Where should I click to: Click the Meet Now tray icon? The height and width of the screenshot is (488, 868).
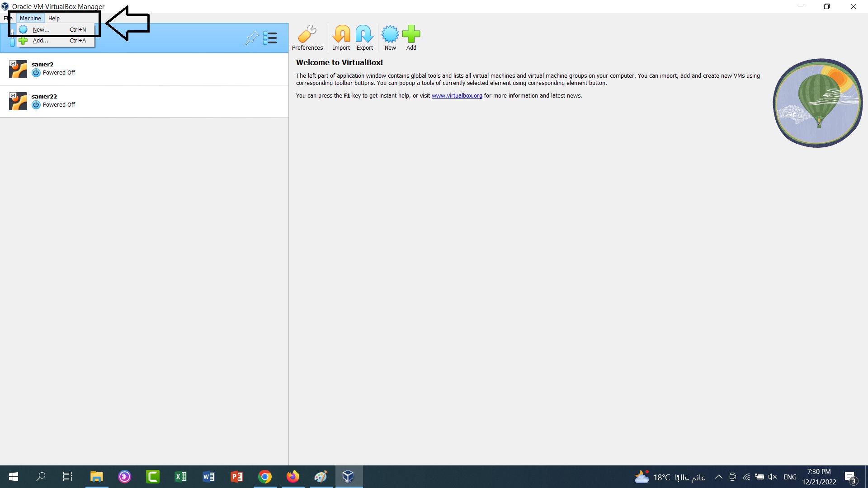tap(733, 477)
